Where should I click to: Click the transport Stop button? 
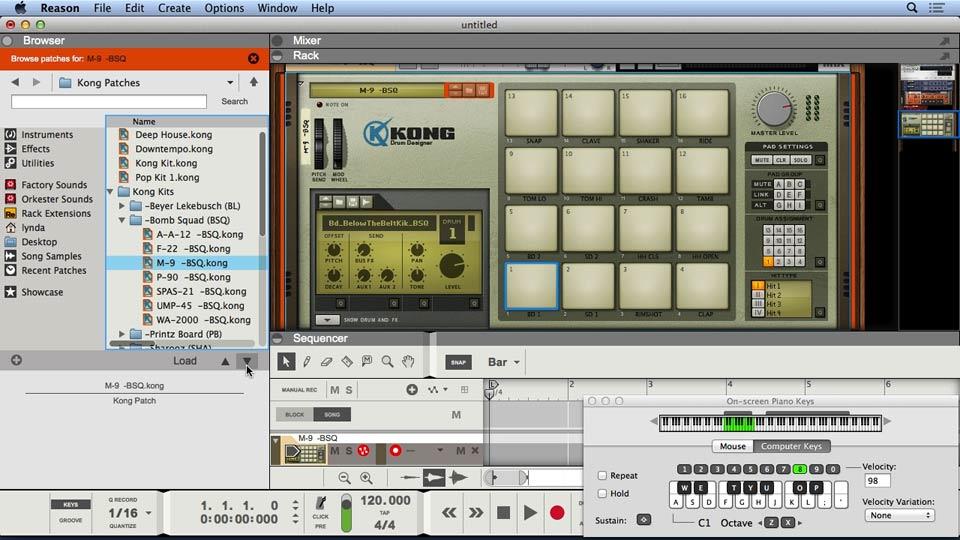[x=503, y=512]
